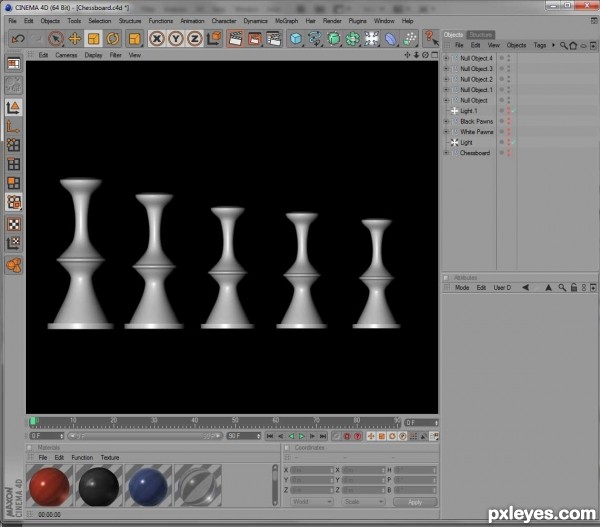Click the Undo arrow icon
This screenshot has width=600, height=527.
18,39
